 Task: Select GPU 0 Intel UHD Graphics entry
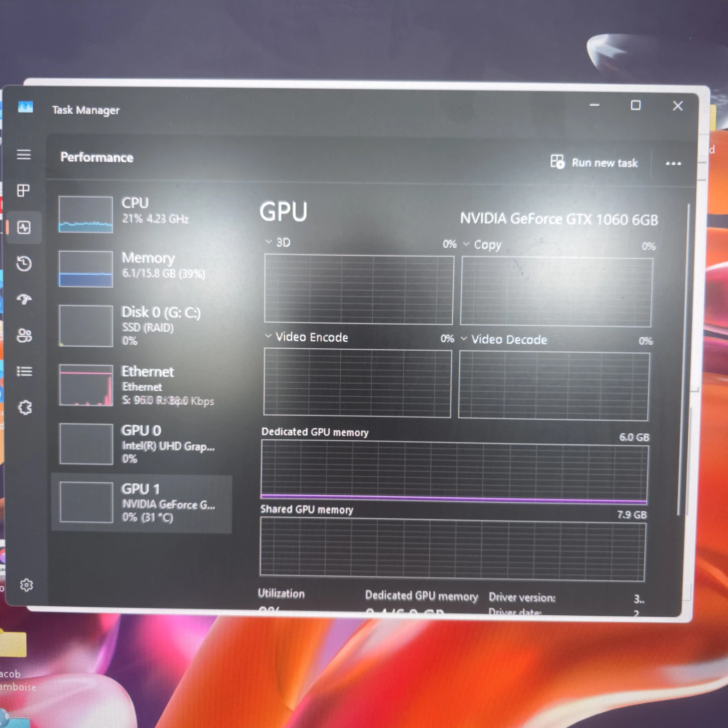point(142,444)
